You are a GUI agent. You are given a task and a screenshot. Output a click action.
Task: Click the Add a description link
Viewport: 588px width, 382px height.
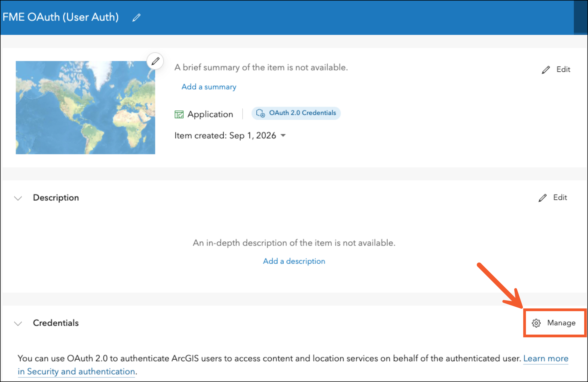coord(294,261)
